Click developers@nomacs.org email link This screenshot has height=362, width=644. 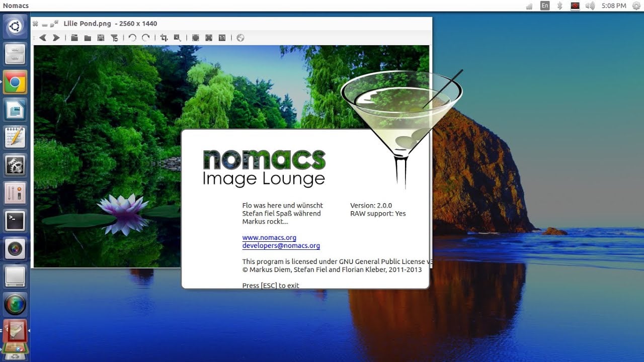(x=281, y=245)
